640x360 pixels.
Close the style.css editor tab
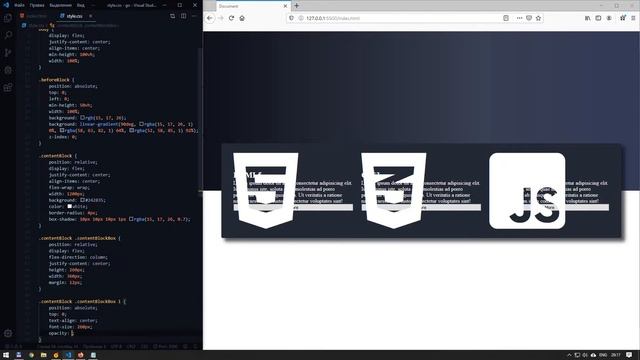[90, 16]
